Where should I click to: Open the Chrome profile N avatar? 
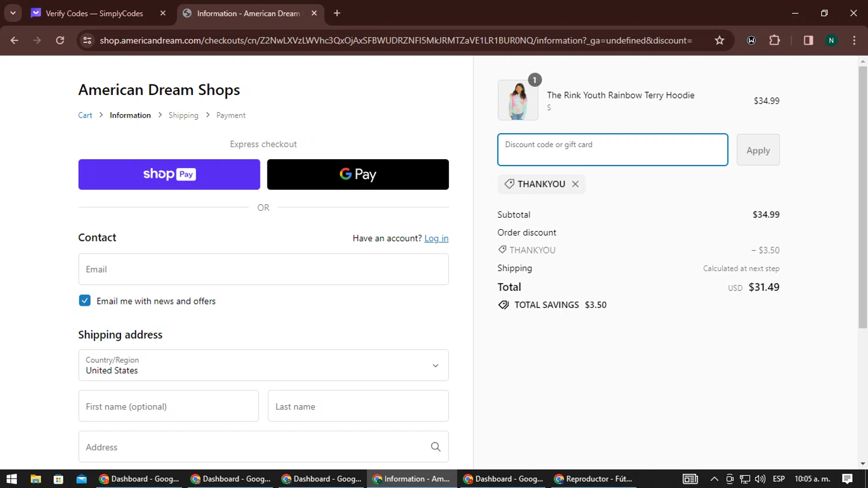pyautogui.click(x=832, y=41)
